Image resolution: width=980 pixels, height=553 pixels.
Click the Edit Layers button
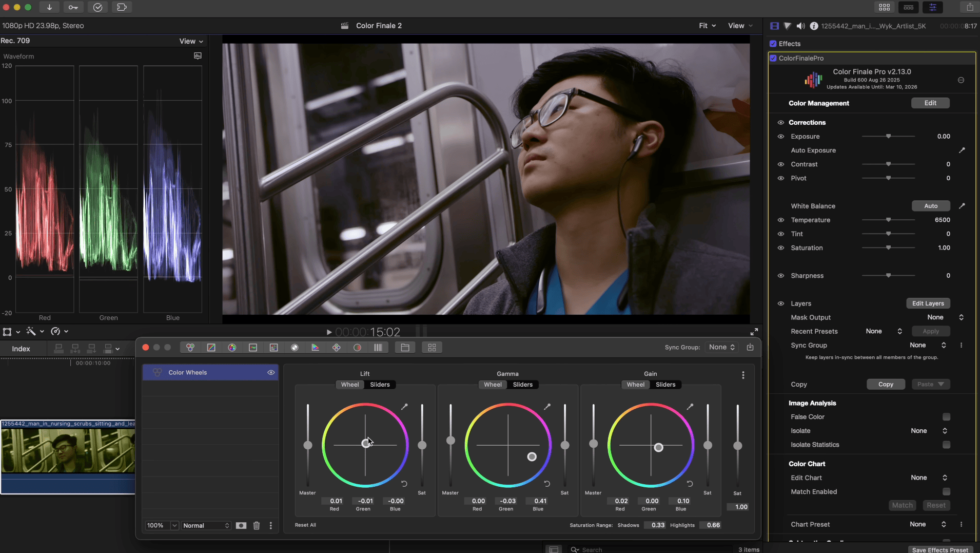tap(928, 303)
